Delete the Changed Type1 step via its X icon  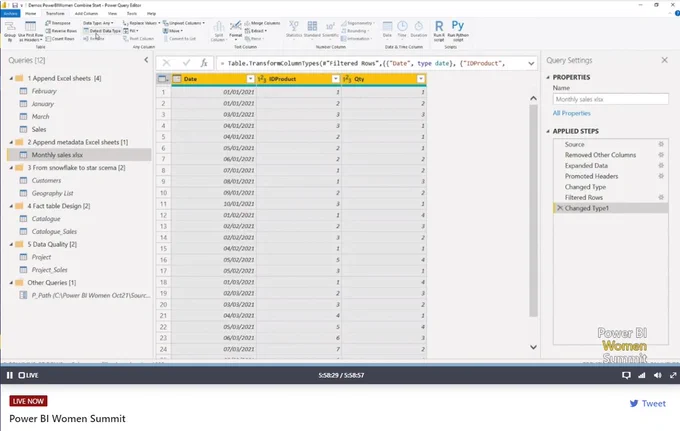click(559, 208)
